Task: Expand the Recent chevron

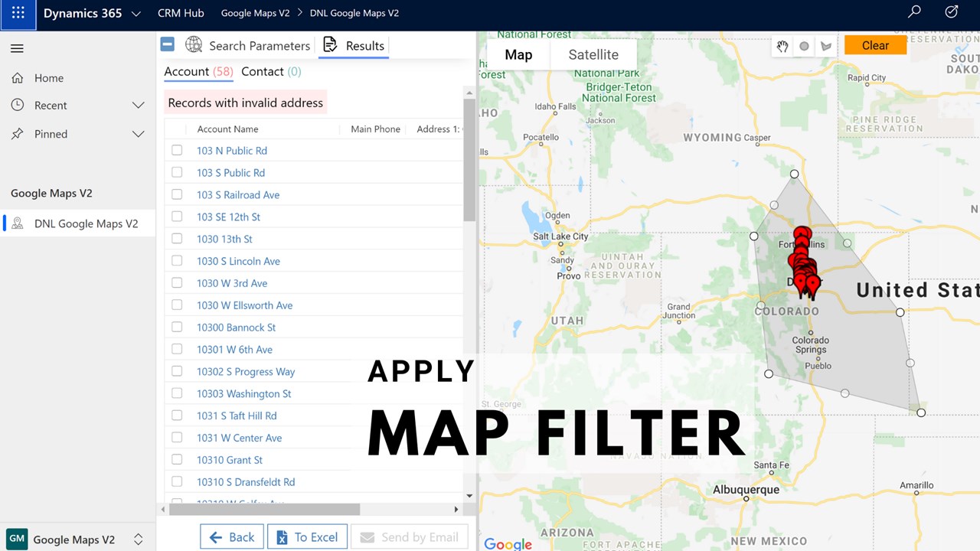Action: (139, 106)
